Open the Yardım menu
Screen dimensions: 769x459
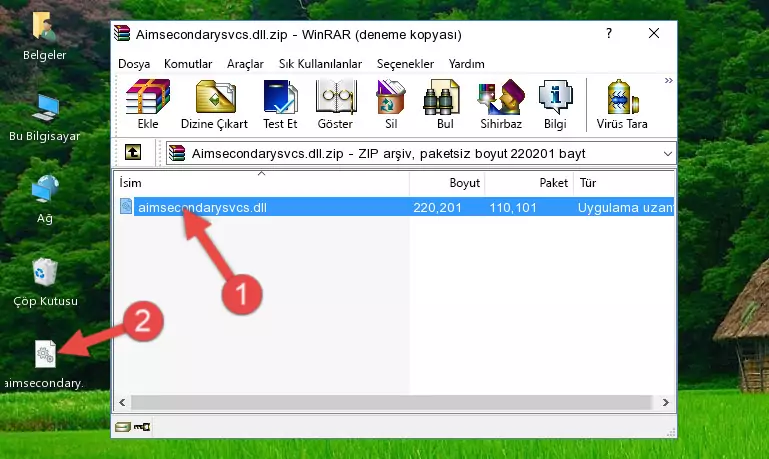pyautogui.click(x=466, y=64)
